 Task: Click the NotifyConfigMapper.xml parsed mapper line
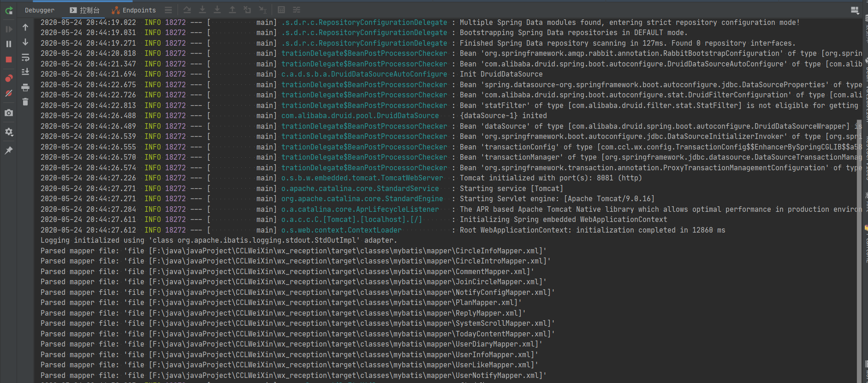(x=297, y=293)
